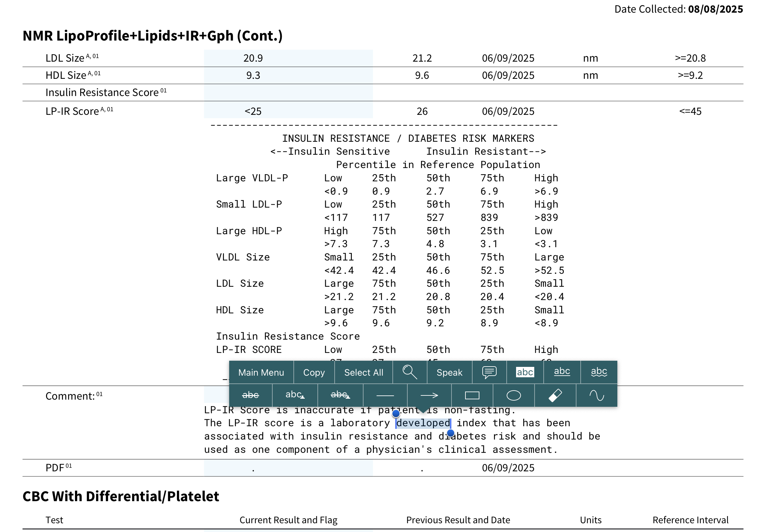
Task: Tap the 'nm' unit in LDL Size row
Action: pos(590,58)
